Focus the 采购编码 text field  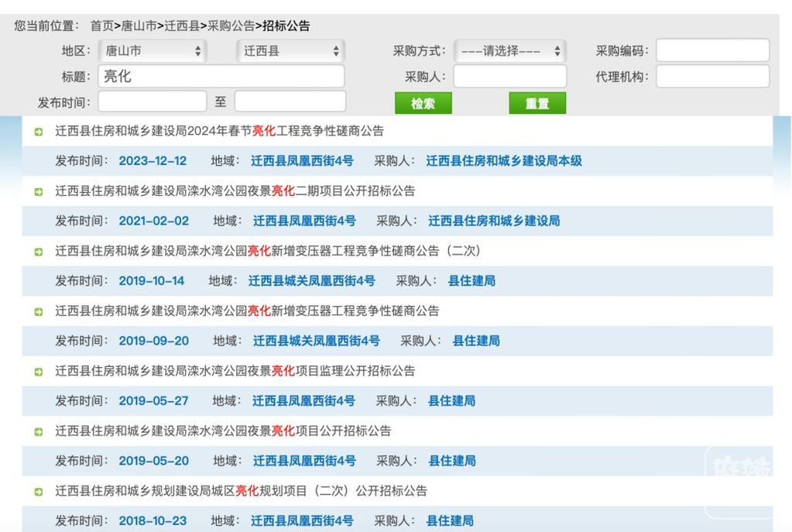(x=712, y=51)
